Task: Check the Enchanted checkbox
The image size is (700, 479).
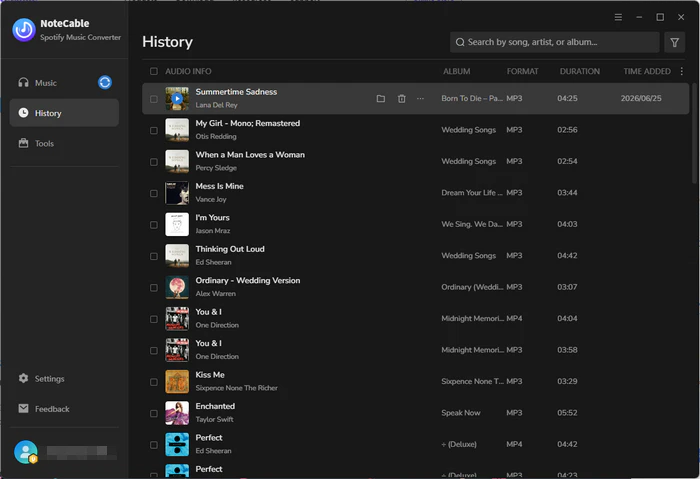Action: (x=154, y=413)
